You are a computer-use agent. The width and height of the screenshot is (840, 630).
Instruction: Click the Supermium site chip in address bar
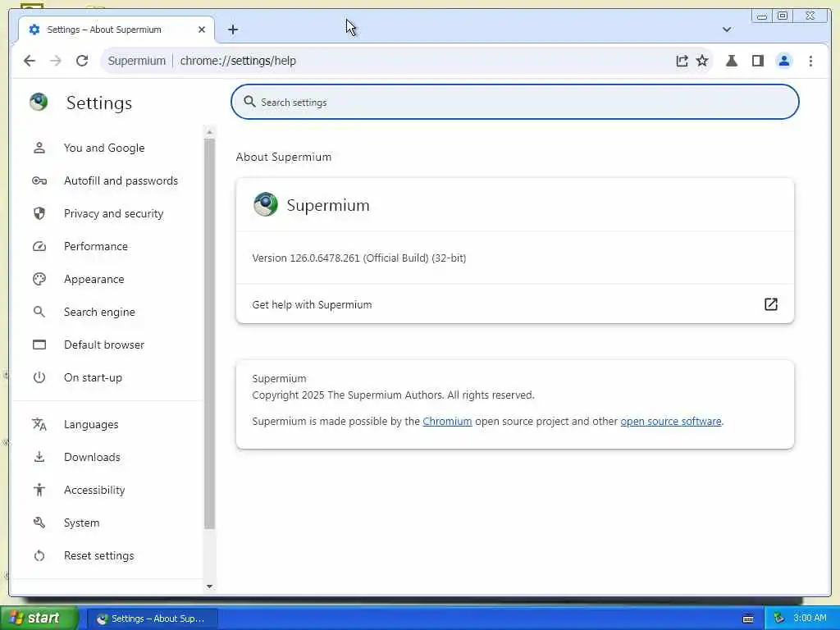(137, 61)
